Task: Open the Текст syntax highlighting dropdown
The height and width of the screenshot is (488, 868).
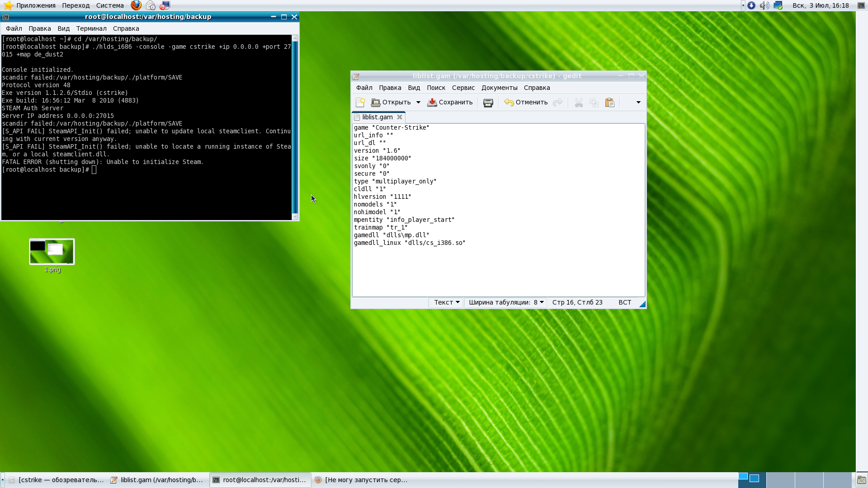Action: click(x=446, y=303)
